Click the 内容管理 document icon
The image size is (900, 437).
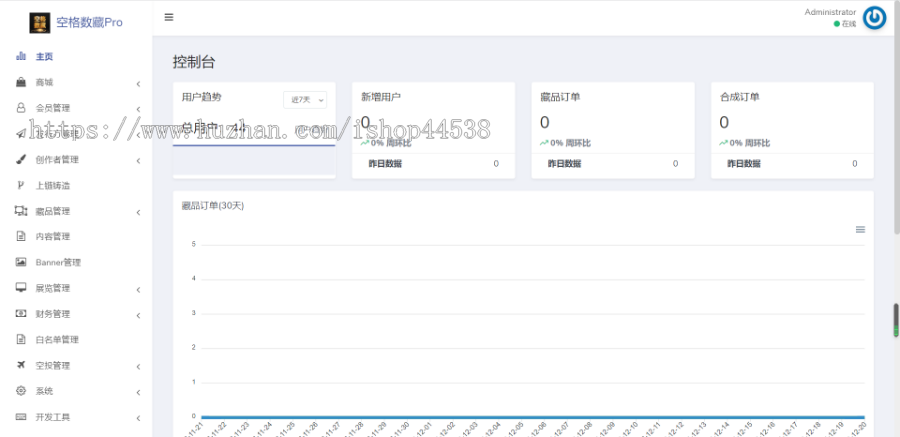[21, 236]
